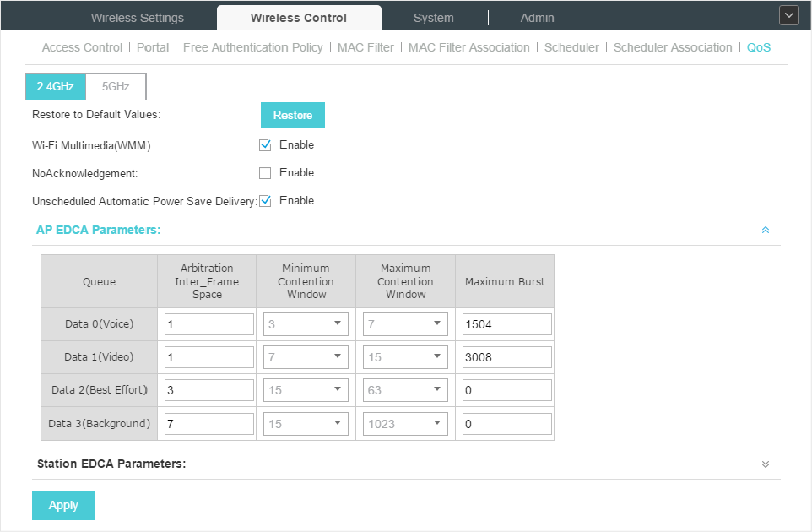Open the Access Control submenu

click(x=83, y=47)
